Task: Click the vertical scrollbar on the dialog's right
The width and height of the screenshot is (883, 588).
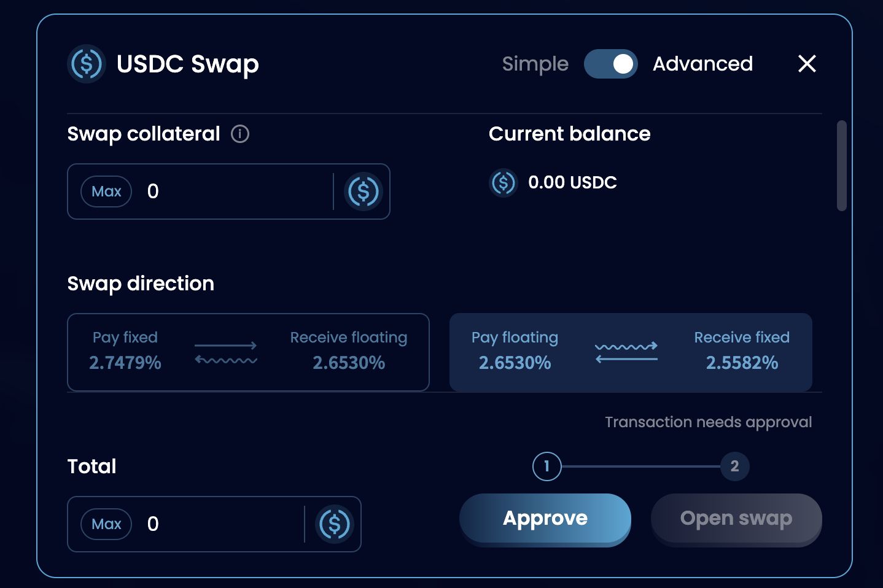Action: pyautogui.click(x=842, y=166)
